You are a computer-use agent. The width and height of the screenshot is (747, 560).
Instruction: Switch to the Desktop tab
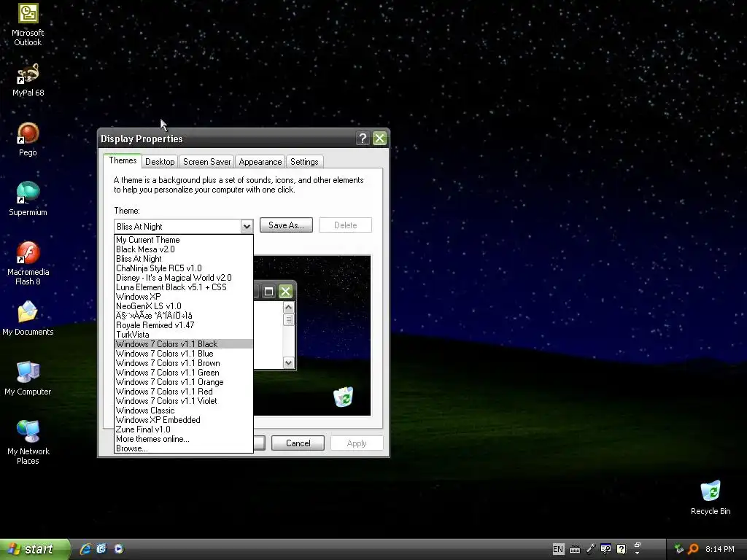160,162
